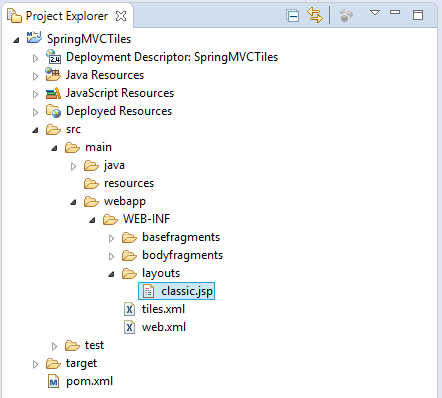Expand the bodyfragments folder
Image resolution: width=442 pixels, height=398 pixels.
[111, 256]
